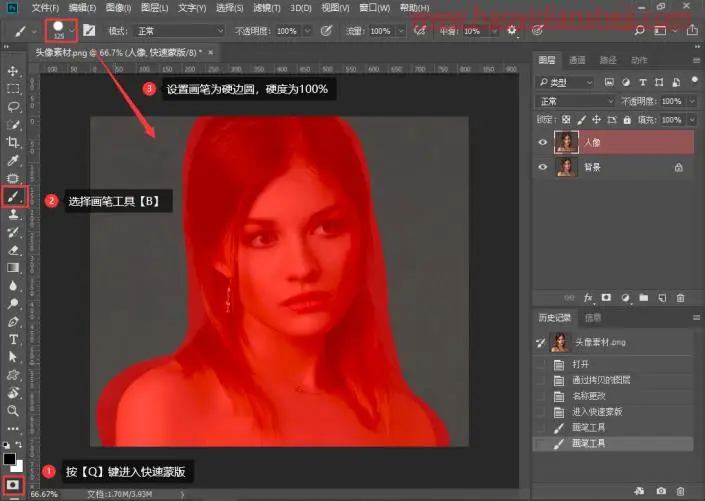Select the 通过拷贝的图层 history state

614,380
